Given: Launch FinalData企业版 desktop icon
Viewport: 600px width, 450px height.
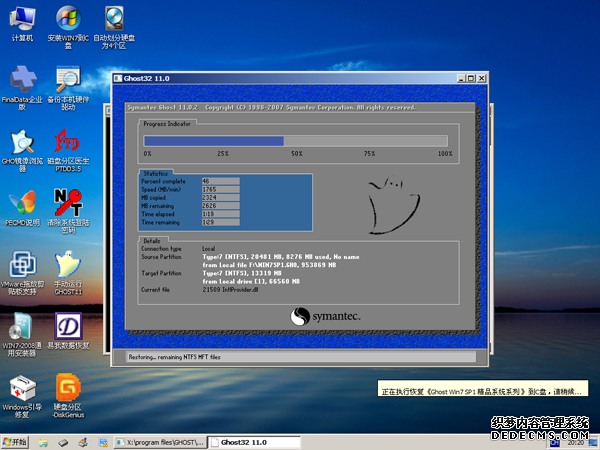Looking at the screenshot, I should click(22, 88).
